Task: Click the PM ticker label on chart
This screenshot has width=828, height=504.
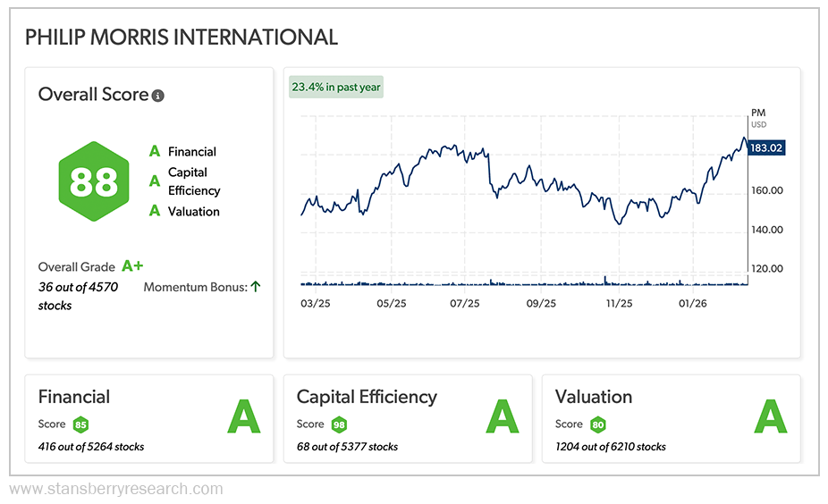Action: (x=758, y=113)
